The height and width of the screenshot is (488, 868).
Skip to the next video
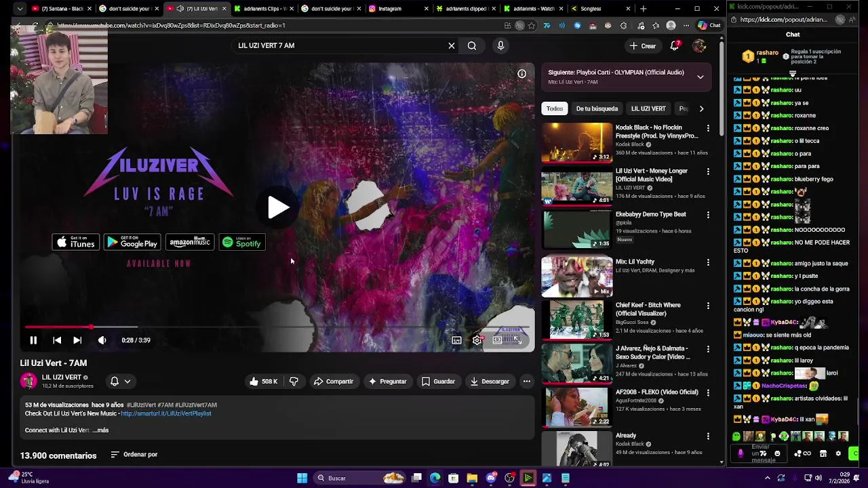point(77,340)
